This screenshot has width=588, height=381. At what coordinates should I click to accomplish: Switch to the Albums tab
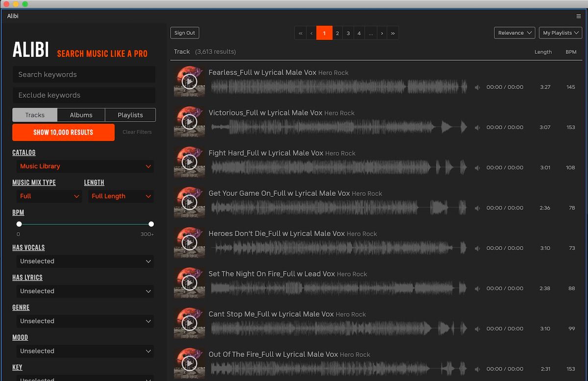coord(81,115)
